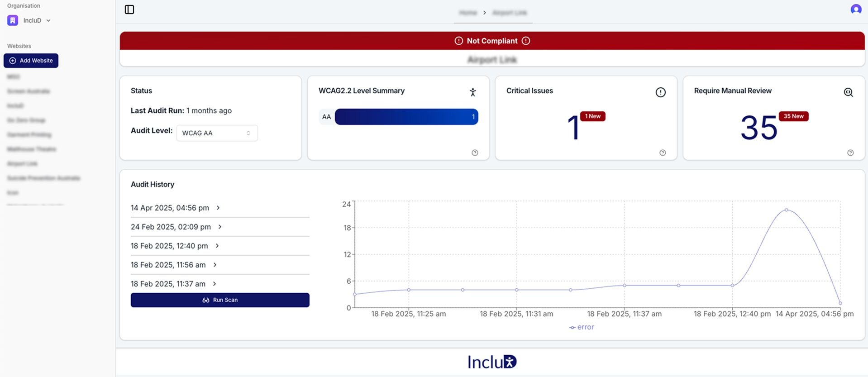Go to Home in the breadcrumb
Viewport: 868px width, 377px height.
coord(468,13)
